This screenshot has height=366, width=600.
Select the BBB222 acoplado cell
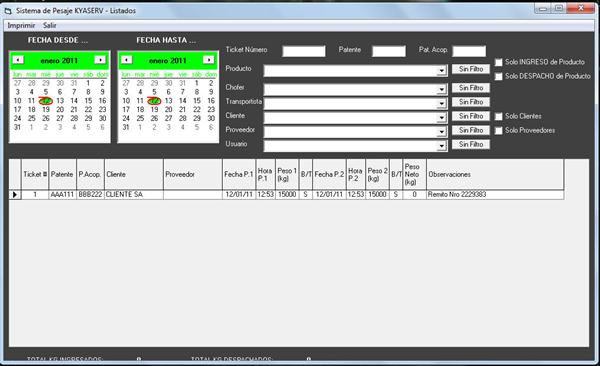pos(90,194)
